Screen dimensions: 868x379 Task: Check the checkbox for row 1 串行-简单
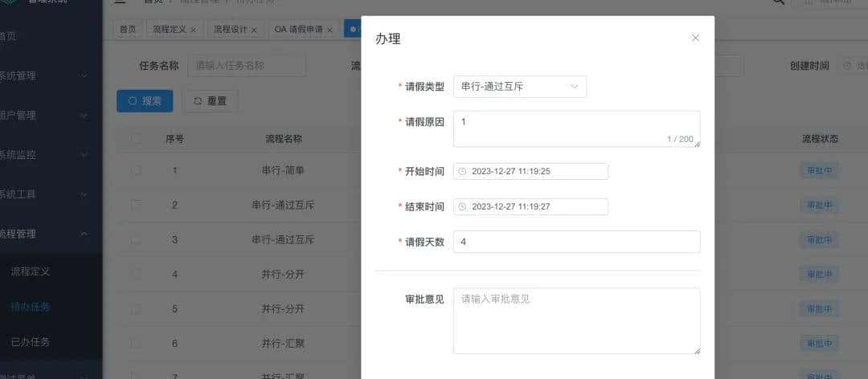[x=136, y=170]
